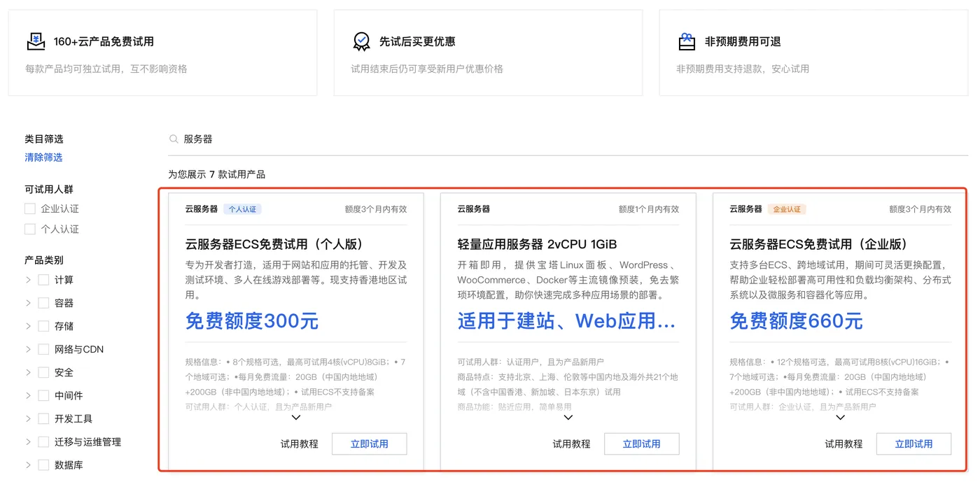Open 试用教程 for 轻量应用服务器
This screenshot has height=482, width=980.
point(571,444)
